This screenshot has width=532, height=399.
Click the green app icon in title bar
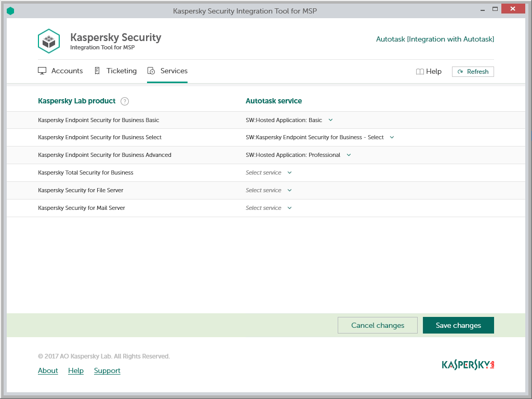pos(10,10)
